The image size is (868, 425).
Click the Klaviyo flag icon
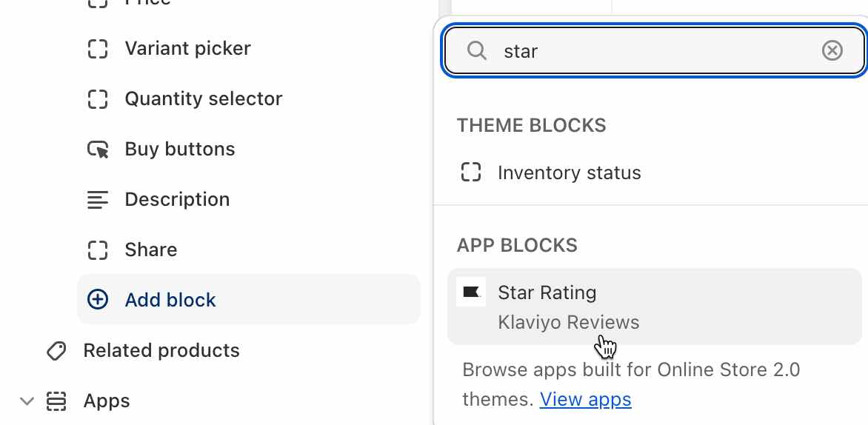click(x=471, y=292)
